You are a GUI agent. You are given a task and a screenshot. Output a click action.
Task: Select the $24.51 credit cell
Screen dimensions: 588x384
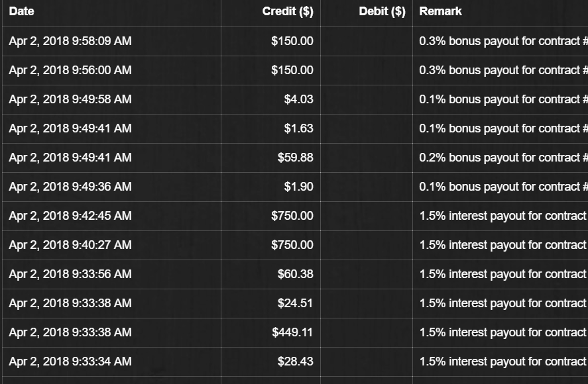point(295,303)
